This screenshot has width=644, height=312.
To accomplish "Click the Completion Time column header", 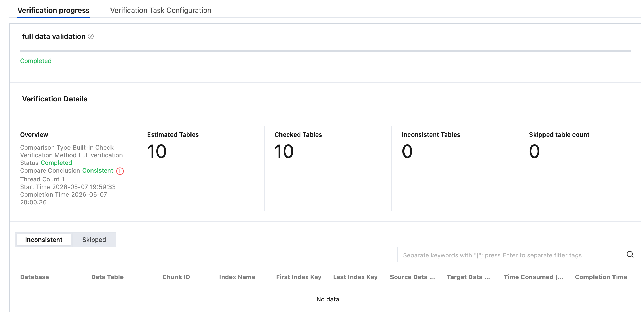I will tap(601, 277).
